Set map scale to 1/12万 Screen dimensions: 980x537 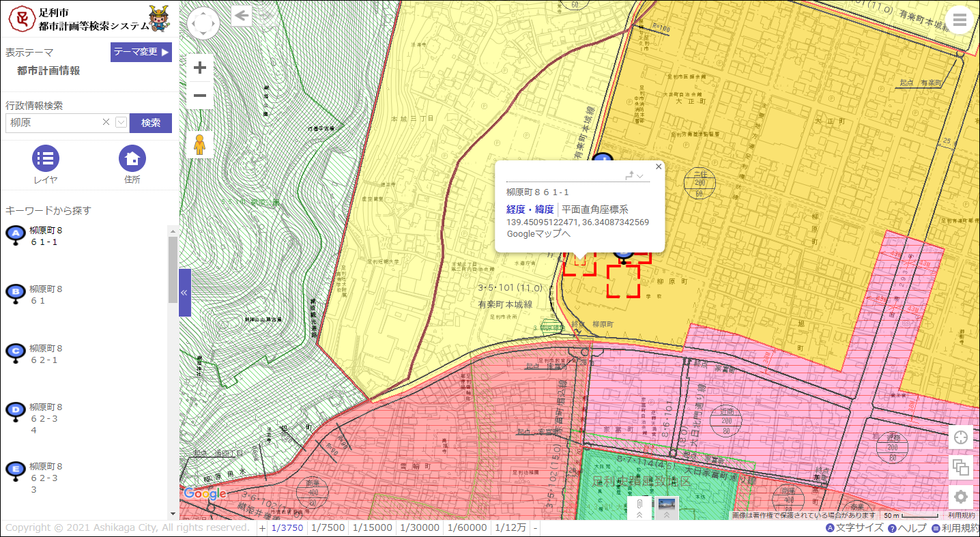pos(510,528)
